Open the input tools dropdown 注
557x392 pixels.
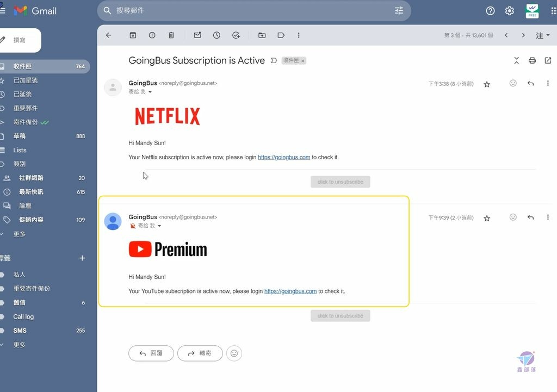click(543, 35)
